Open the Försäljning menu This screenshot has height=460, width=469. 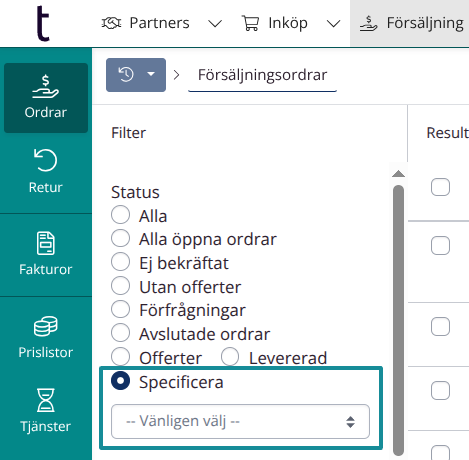click(x=411, y=23)
